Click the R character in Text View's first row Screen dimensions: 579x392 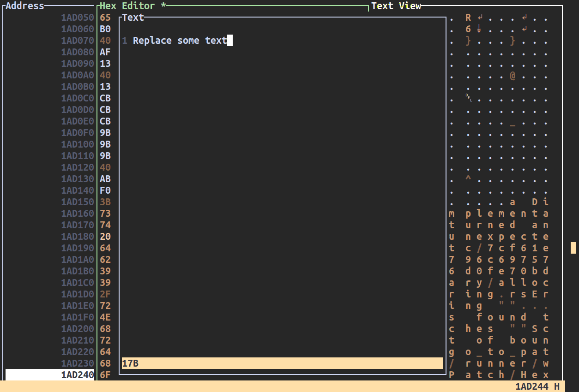(x=468, y=18)
